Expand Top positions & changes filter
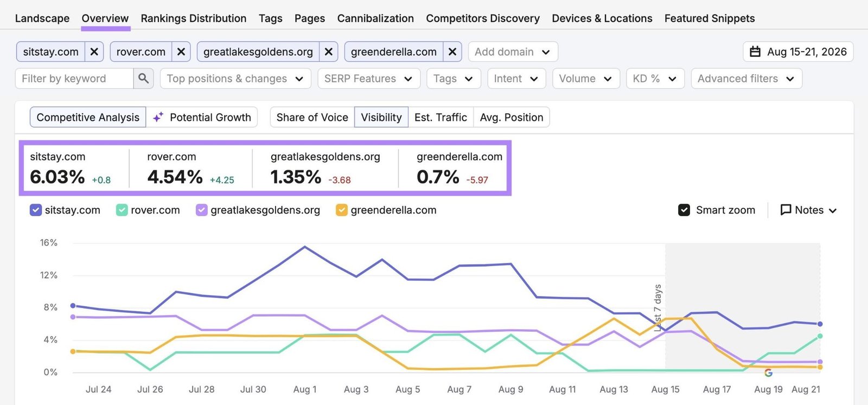868x405 pixels. tap(235, 79)
